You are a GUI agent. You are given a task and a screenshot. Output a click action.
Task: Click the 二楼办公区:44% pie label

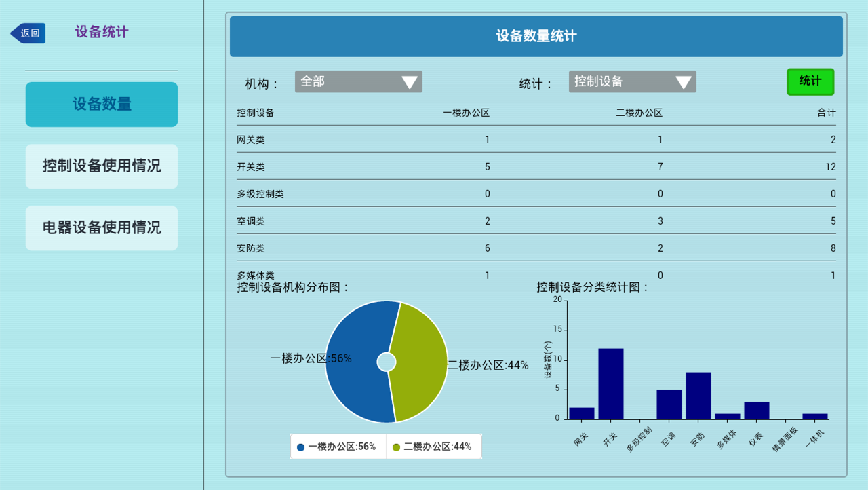(488, 365)
